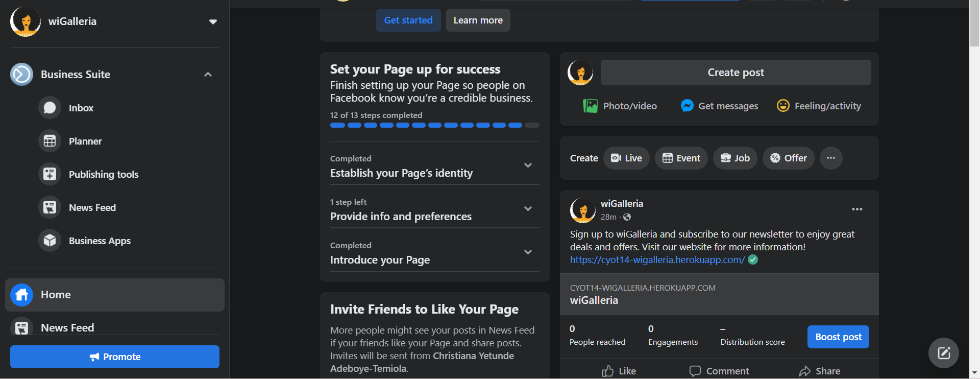Open the Inbox menu label
The image size is (980, 379).
tap(81, 108)
